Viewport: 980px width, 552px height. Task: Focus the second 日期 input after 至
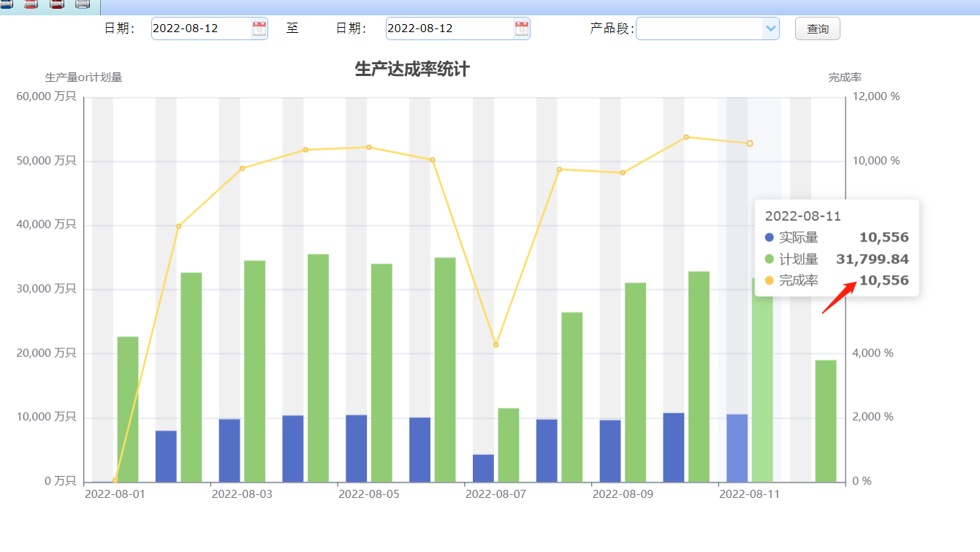(448, 28)
